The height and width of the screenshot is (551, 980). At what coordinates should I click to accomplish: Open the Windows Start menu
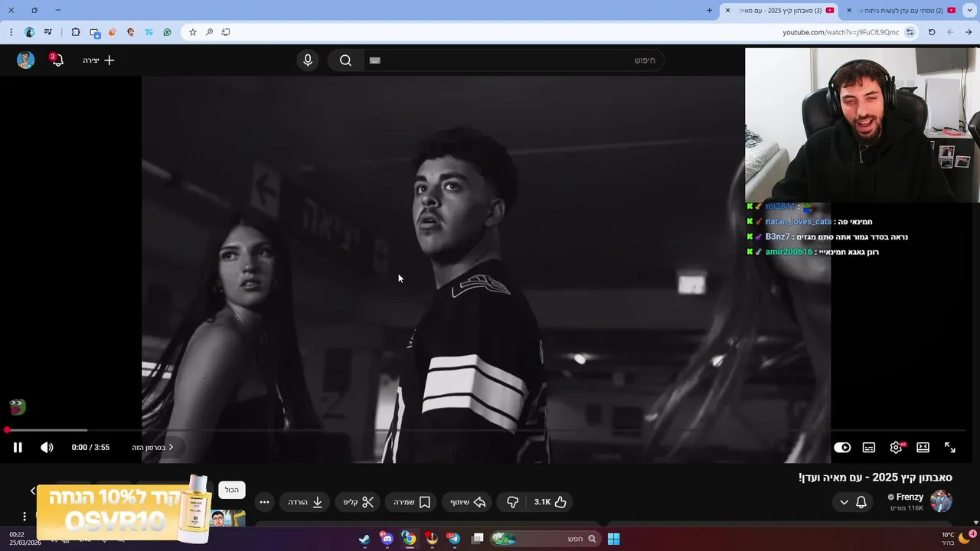[613, 539]
